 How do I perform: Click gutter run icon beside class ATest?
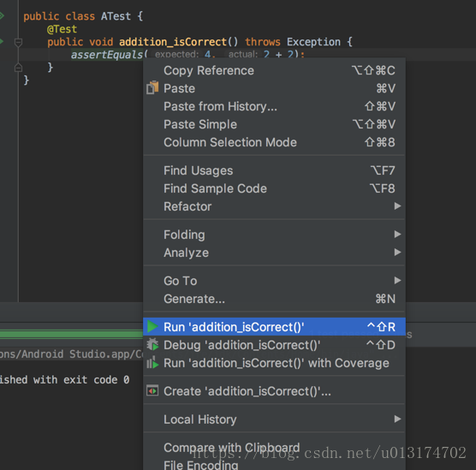point(2,15)
